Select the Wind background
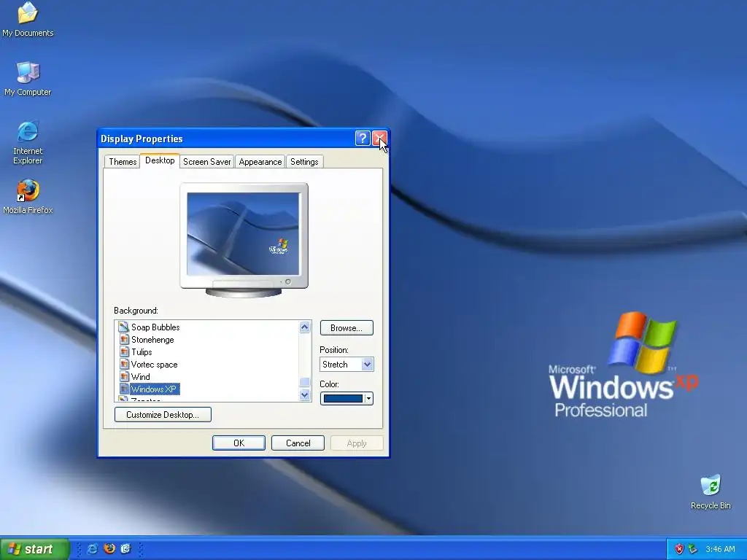The height and width of the screenshot is (560, 747). click(x=141, y=377)
